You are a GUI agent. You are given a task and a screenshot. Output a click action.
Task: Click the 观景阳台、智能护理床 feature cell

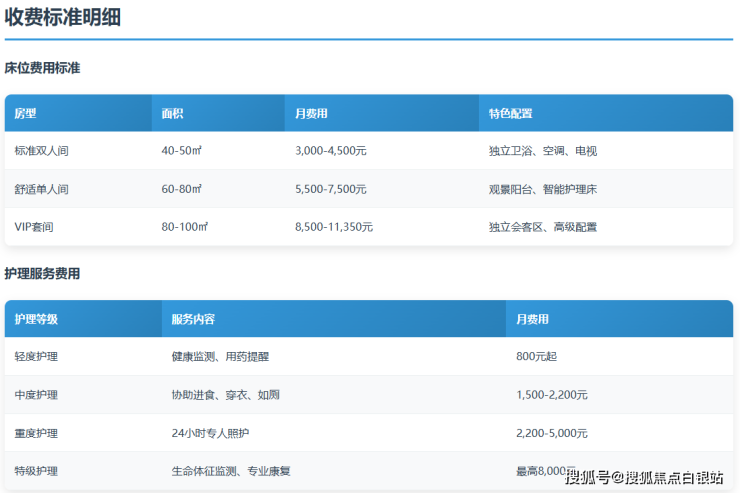click(x=543, y=189)
